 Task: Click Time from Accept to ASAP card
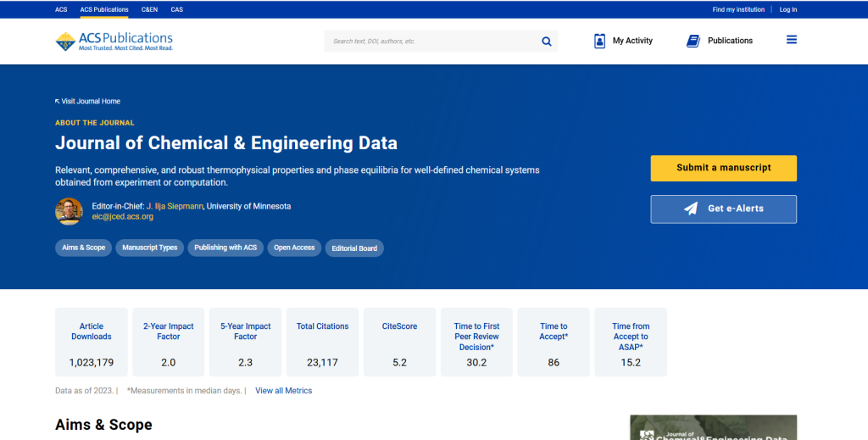(x=631, y=342)
